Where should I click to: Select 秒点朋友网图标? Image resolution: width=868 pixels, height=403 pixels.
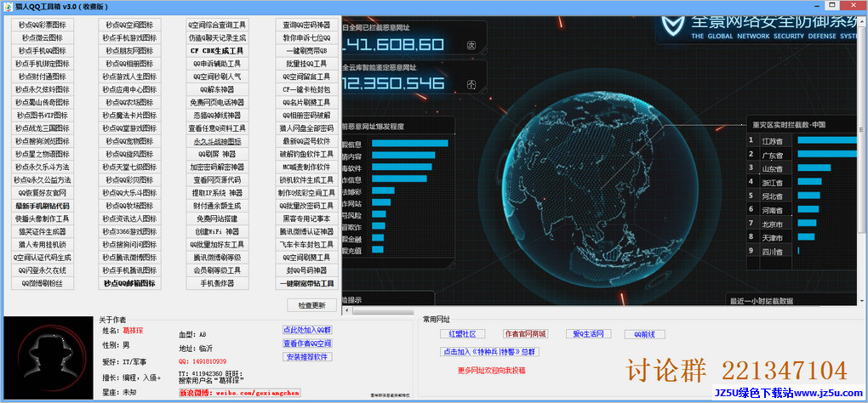(x=129, y=50)
